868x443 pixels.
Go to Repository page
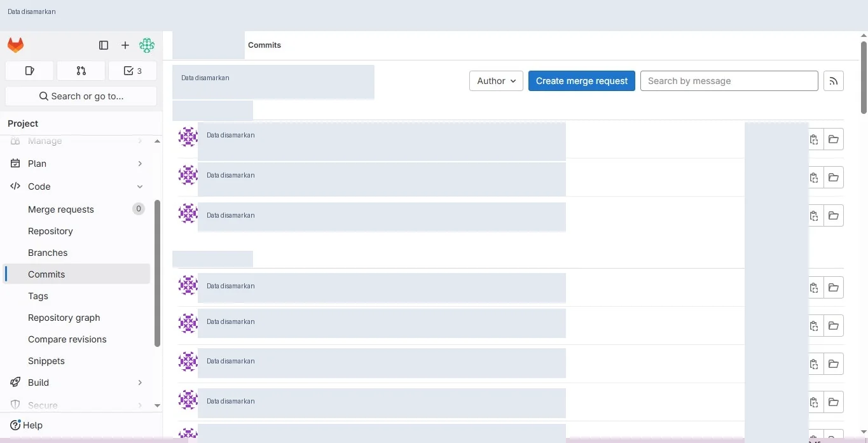[x=76, y=231]
